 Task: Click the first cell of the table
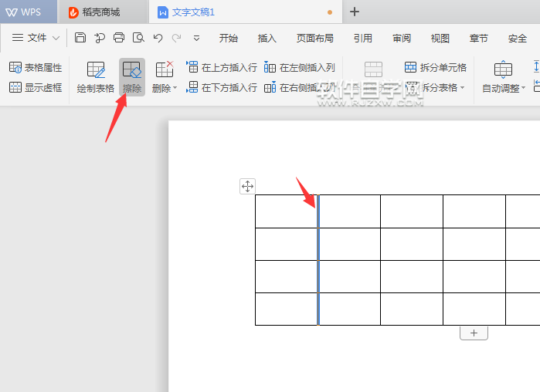click(286, 211)
